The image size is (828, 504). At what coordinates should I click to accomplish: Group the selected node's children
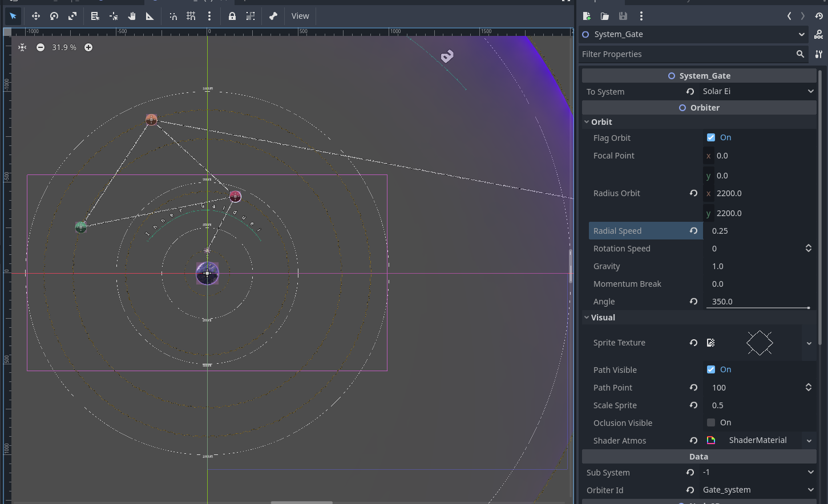(251, 16)
